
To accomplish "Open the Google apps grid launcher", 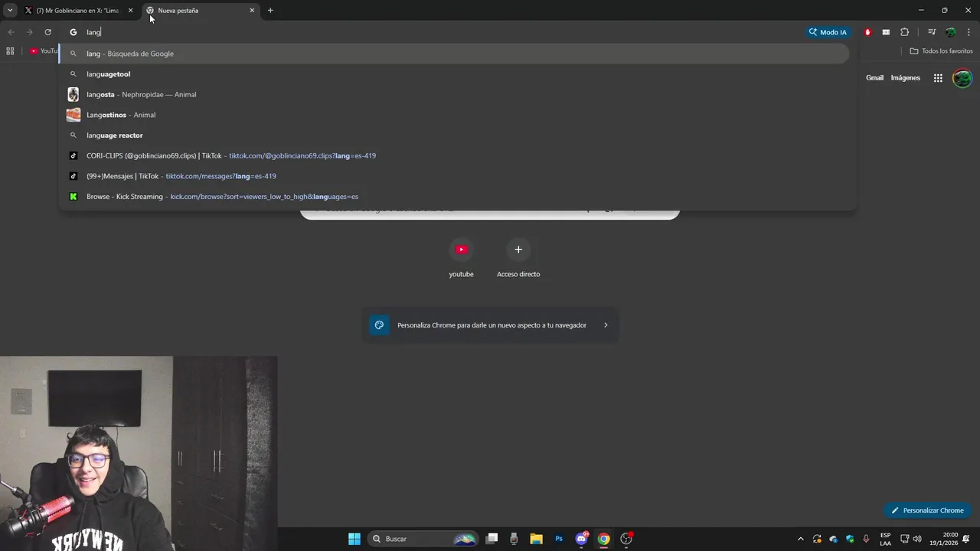I will click(x=938, y=78).
